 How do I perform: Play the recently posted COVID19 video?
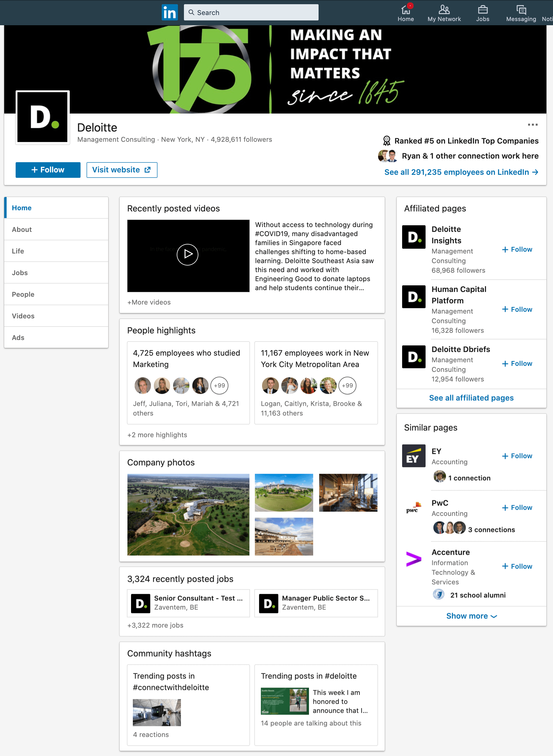tap(188, 255)
